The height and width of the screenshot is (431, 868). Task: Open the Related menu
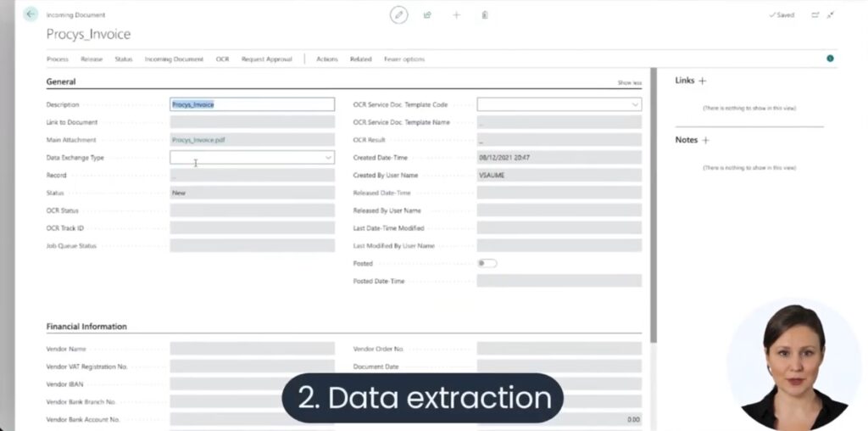click(360, 59)
